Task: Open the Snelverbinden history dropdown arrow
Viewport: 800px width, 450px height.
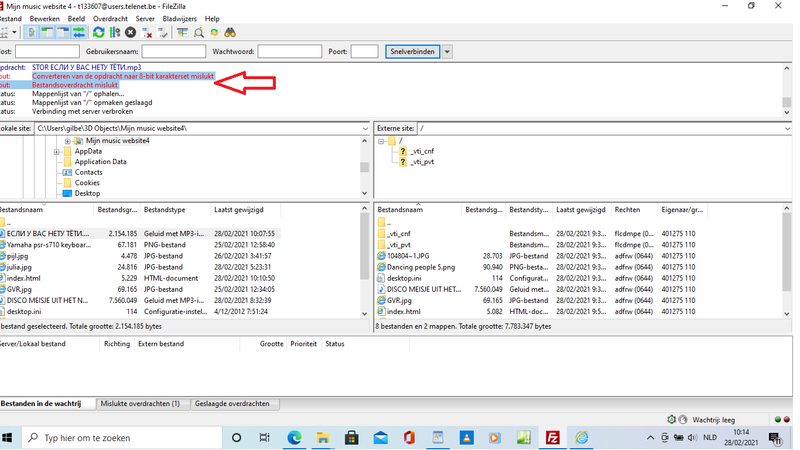Action: [x=447, y=51]
